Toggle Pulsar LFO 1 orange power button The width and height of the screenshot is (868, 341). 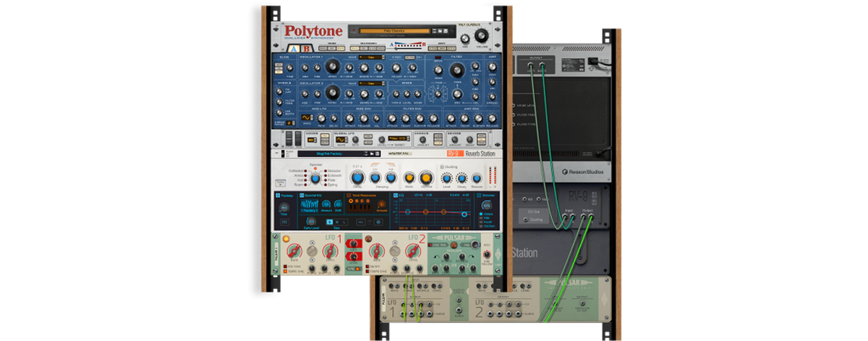pyautogui.click(x=286, y=239)
